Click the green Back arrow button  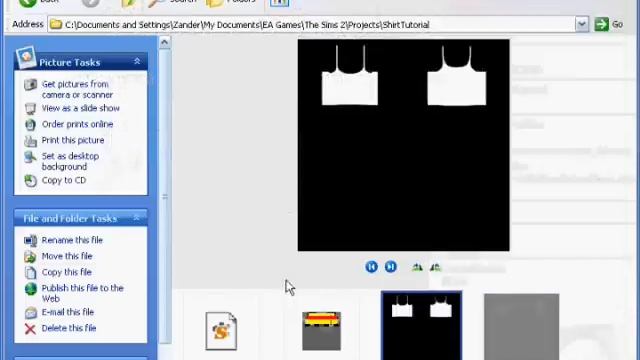point(28,2)
